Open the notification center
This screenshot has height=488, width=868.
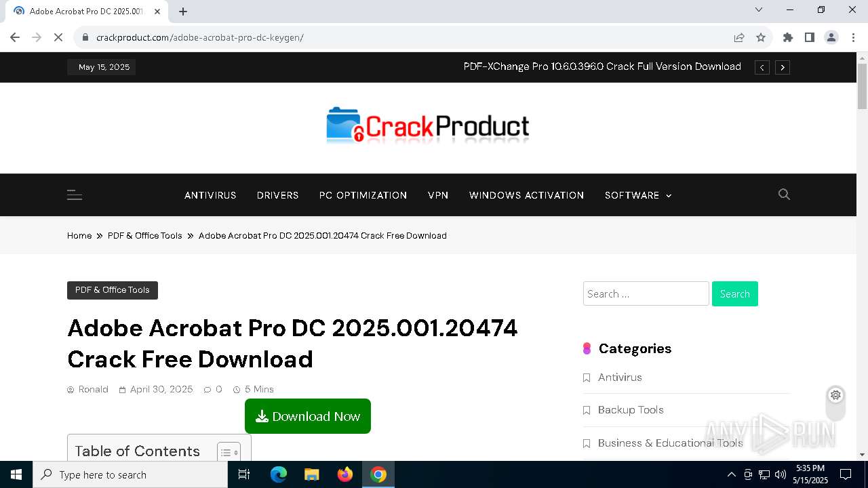(846, 474)
